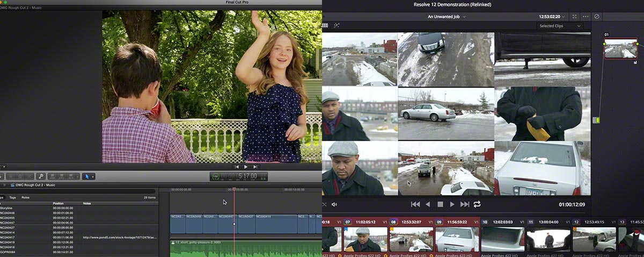The height and width of the screenshot is (257, 644).
Task: Go to last frame in Resolve transport
Action: 465,204
